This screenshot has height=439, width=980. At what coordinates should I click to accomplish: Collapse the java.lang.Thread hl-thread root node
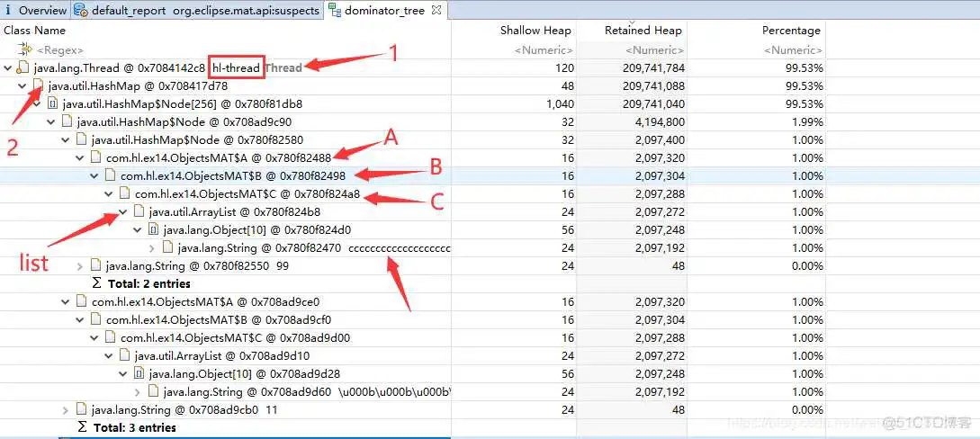8,68
